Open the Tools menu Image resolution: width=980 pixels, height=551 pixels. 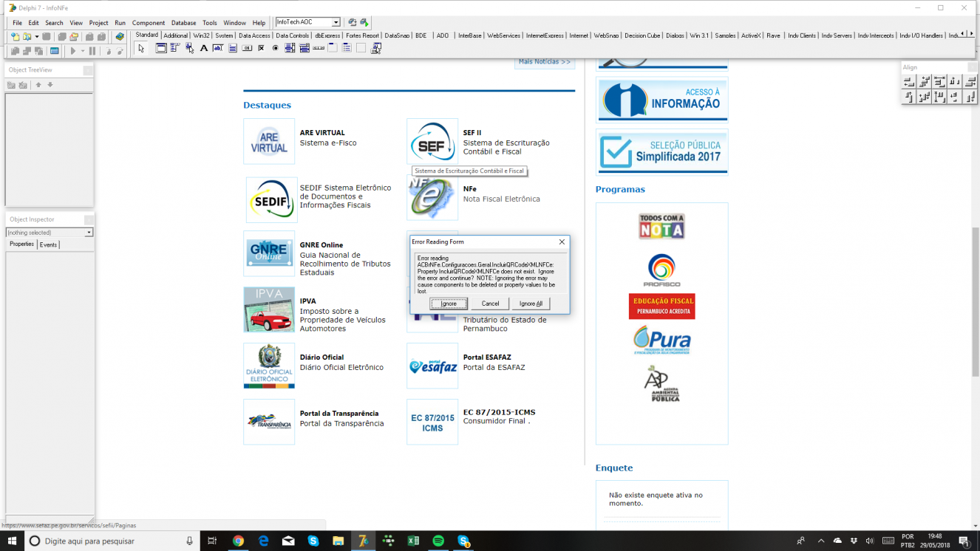(x=210, y=23)
